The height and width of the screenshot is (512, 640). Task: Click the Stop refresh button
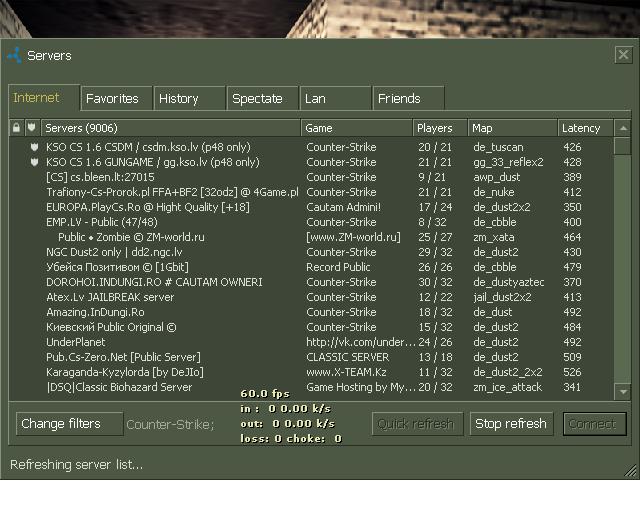tap(511, 424)
